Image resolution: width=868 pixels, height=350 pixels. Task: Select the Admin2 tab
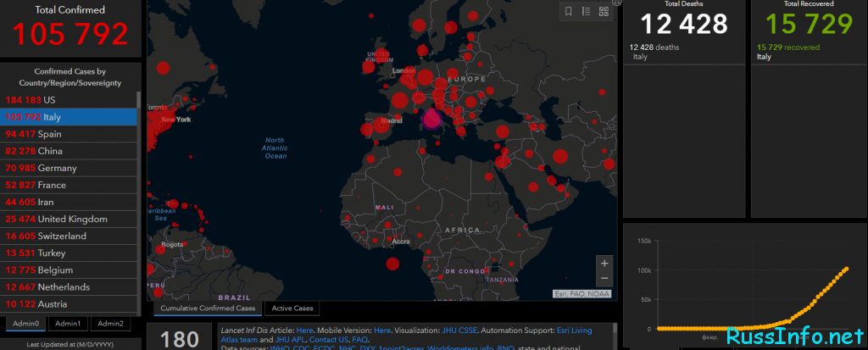[110, 324]
